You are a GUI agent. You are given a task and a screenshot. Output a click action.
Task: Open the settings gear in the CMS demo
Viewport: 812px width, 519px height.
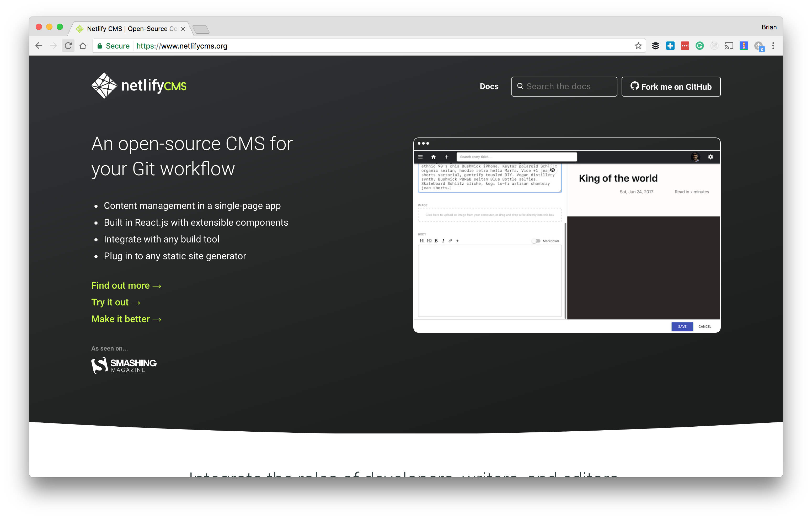710,157
